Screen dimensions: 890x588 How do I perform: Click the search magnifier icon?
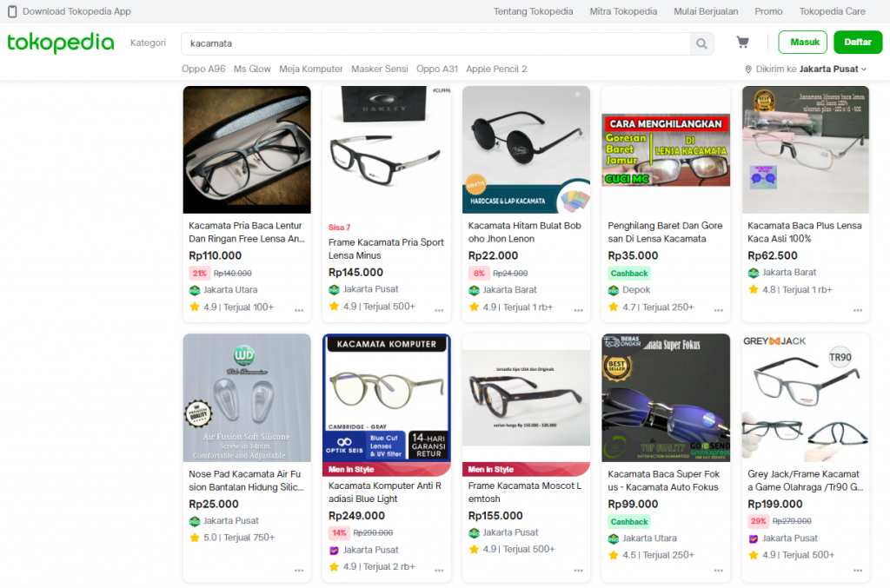[701, 43]
